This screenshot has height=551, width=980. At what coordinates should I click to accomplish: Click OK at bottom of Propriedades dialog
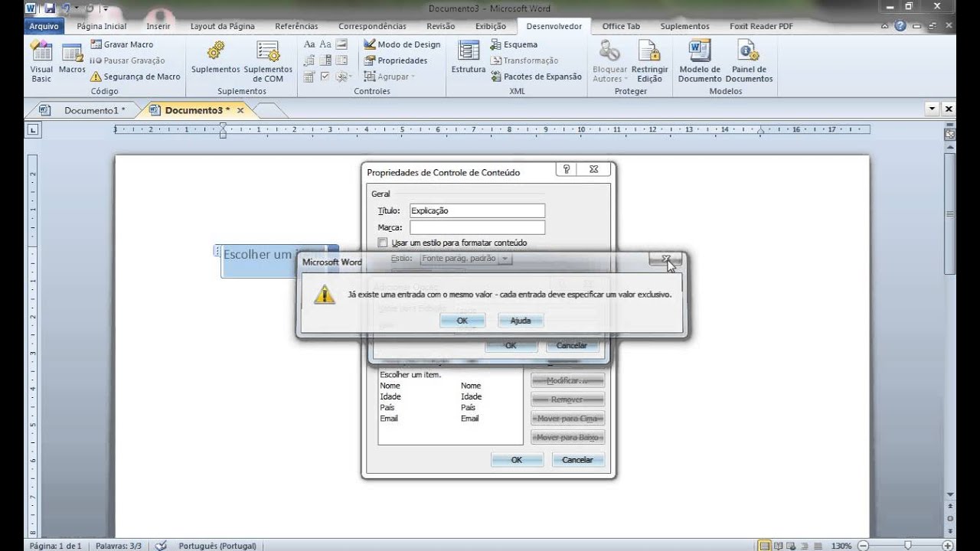(517, 460)
